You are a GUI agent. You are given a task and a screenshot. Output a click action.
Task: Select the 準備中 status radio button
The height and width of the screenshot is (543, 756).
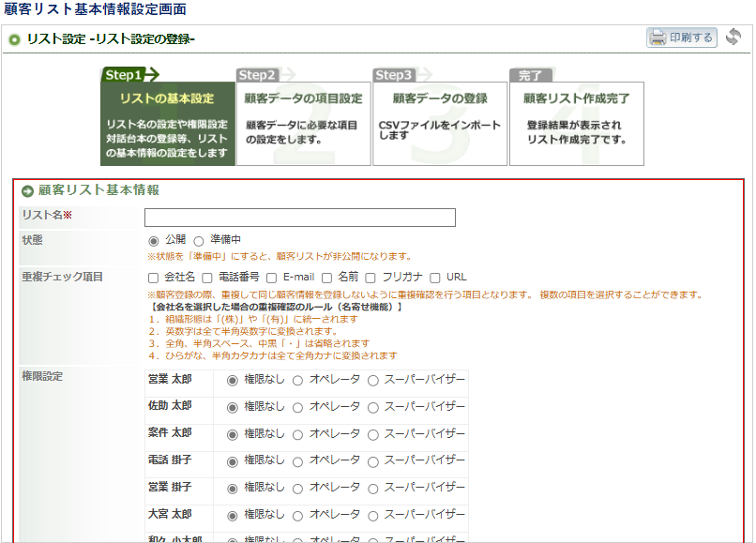(199, 241)
